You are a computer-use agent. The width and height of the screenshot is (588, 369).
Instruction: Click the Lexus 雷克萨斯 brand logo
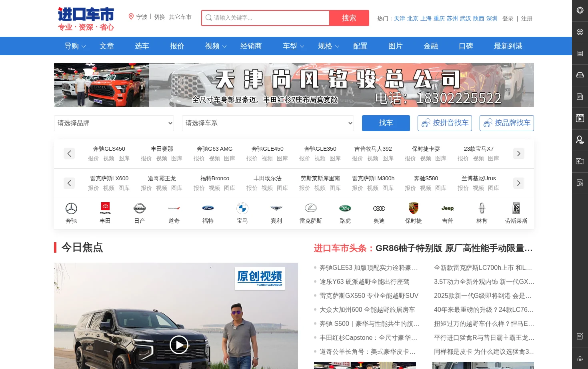[311, 208]
